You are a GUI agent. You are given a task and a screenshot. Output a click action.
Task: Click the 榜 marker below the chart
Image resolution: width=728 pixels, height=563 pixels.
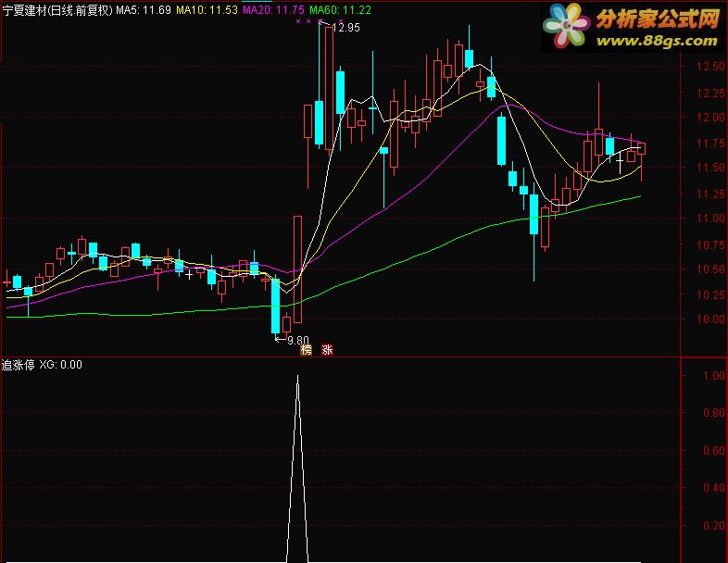pos(306,349)
